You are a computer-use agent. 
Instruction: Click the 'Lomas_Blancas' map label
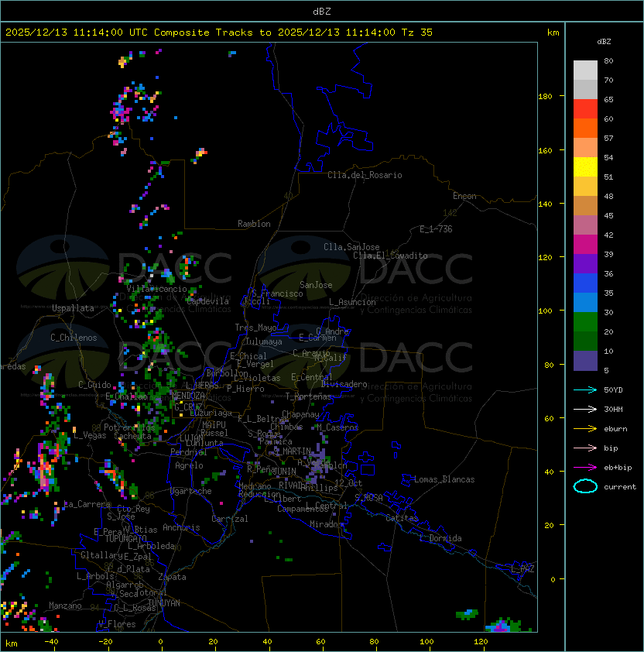(x=444, y=479)
